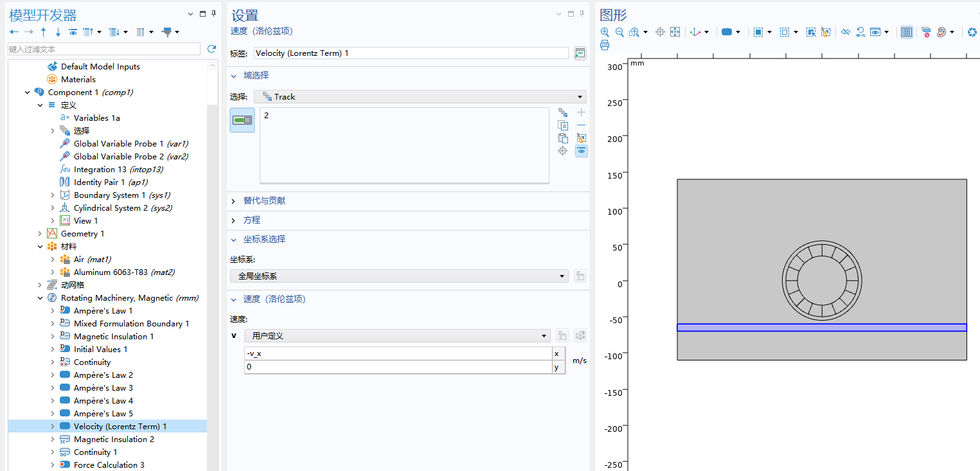The height and width of the screenshot is (471, 980).
Task: Expand the Air (mat1) material node
Action: point(53,259)
